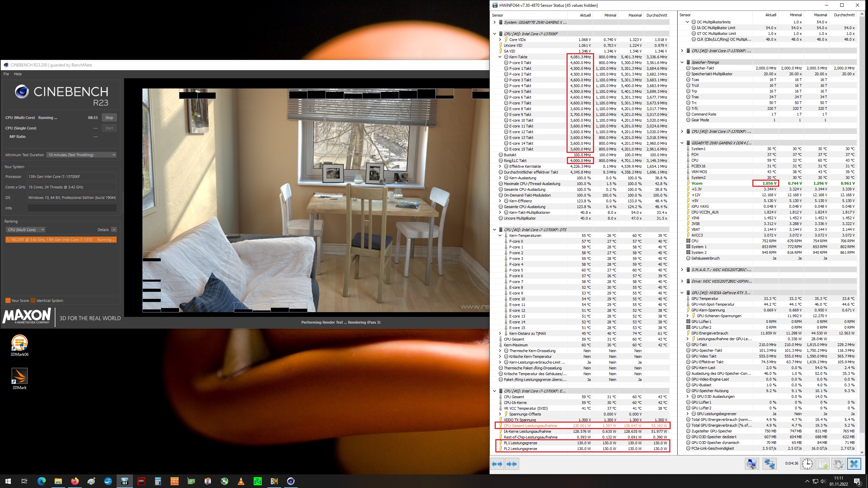
Task: Stop the CPU Multi Core test
Action: tap(109, 118)
